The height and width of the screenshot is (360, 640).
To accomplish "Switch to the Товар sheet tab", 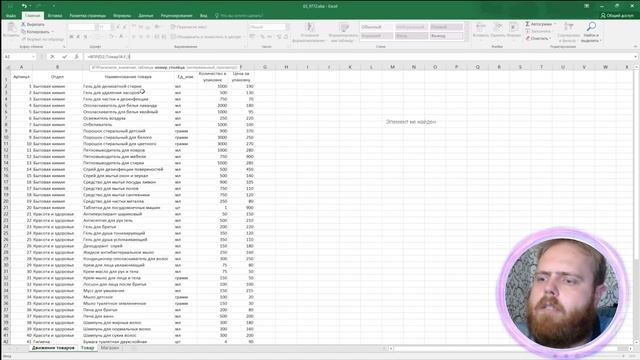I will (87, 348).
